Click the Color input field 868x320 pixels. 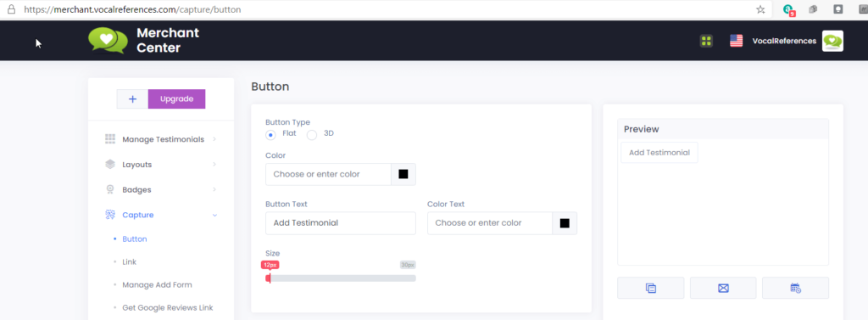(328, 174)
